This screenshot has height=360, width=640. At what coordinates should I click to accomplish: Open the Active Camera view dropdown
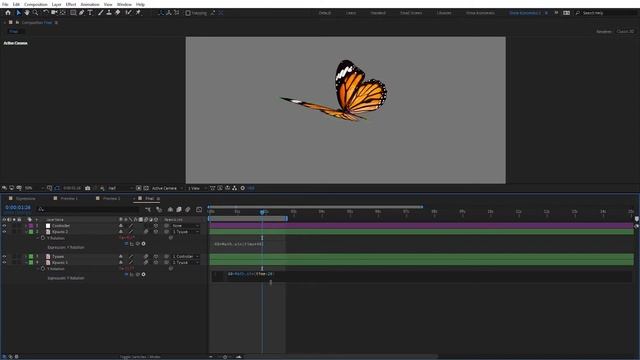pos(167,188)
